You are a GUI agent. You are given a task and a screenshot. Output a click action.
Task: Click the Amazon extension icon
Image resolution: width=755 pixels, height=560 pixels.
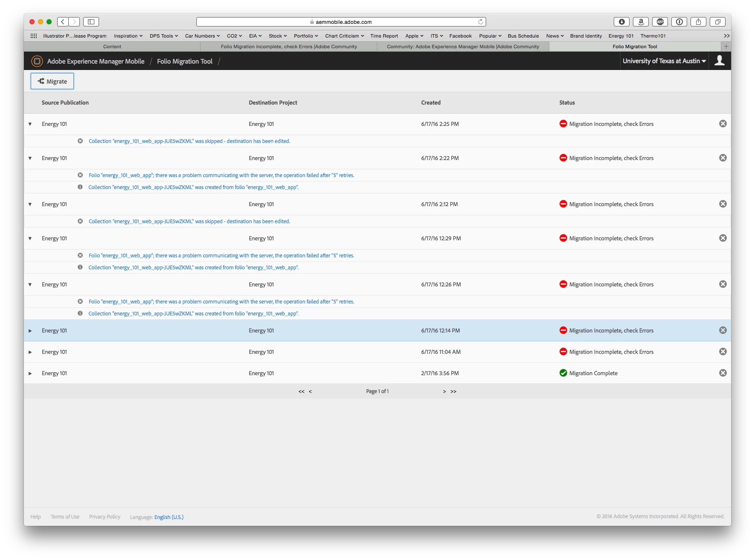[641, 22]
